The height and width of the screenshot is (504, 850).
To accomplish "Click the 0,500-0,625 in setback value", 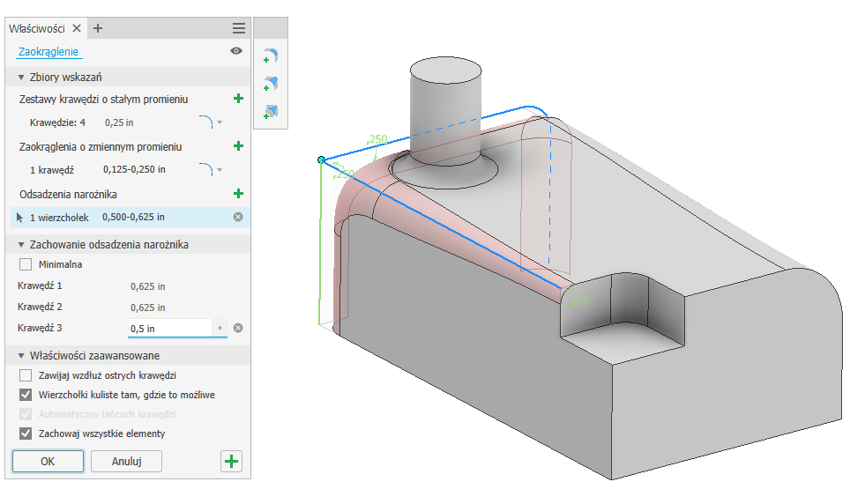I will (133, 218).
